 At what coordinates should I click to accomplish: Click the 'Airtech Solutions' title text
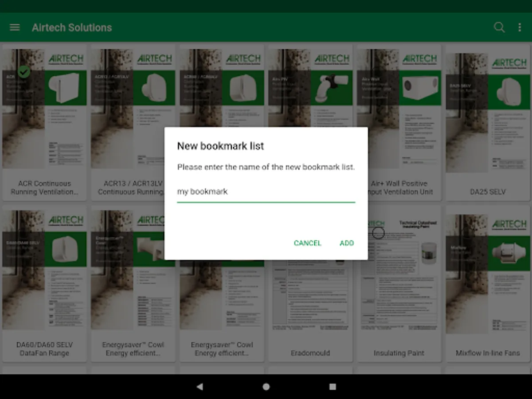coord(72,27)
